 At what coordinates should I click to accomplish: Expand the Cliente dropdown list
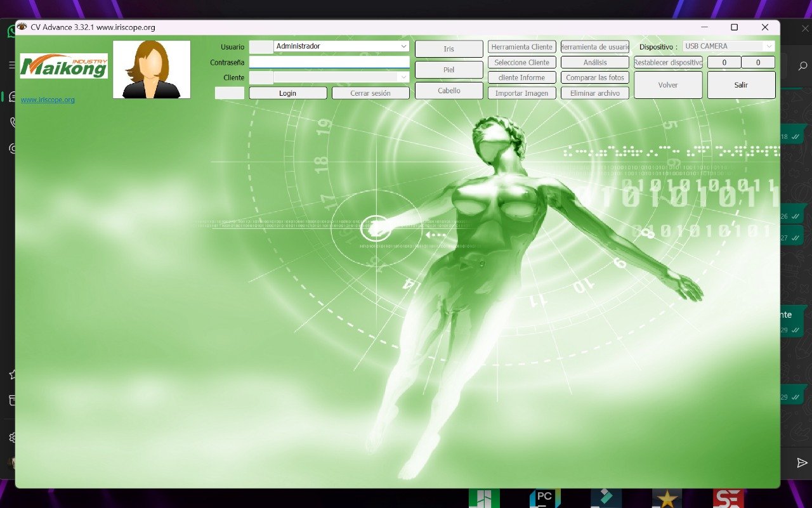tap(403, 77)
